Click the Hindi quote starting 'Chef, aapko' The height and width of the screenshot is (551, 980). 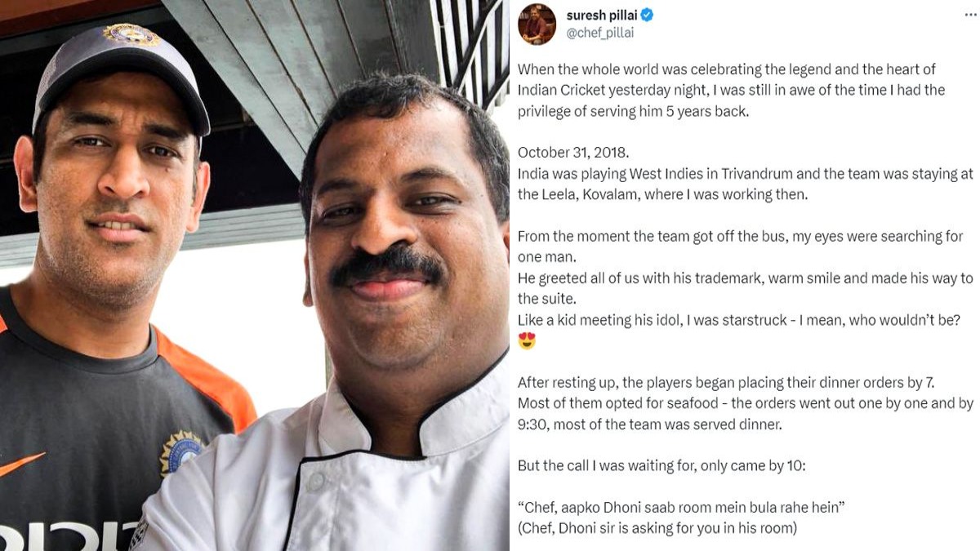(x=681, y=508)
